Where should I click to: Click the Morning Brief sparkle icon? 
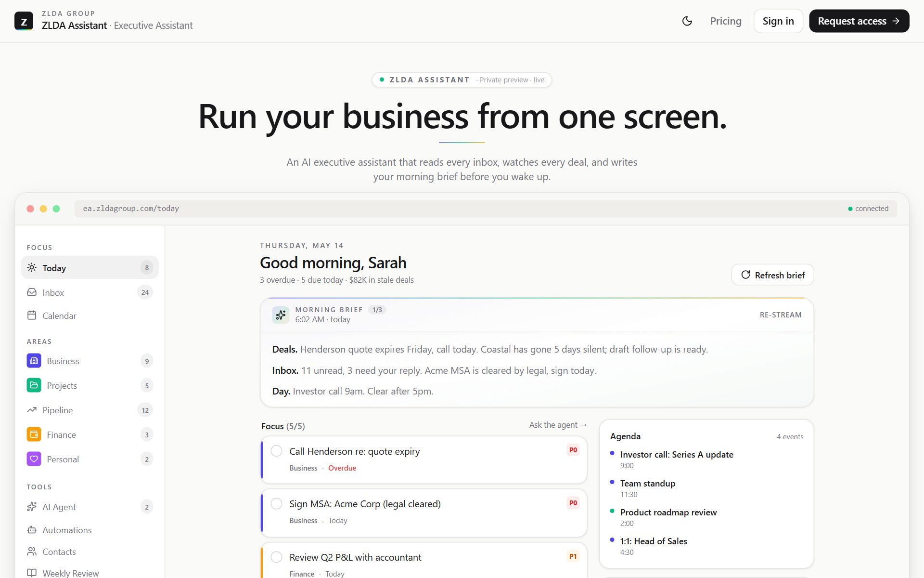pos(281,315)
